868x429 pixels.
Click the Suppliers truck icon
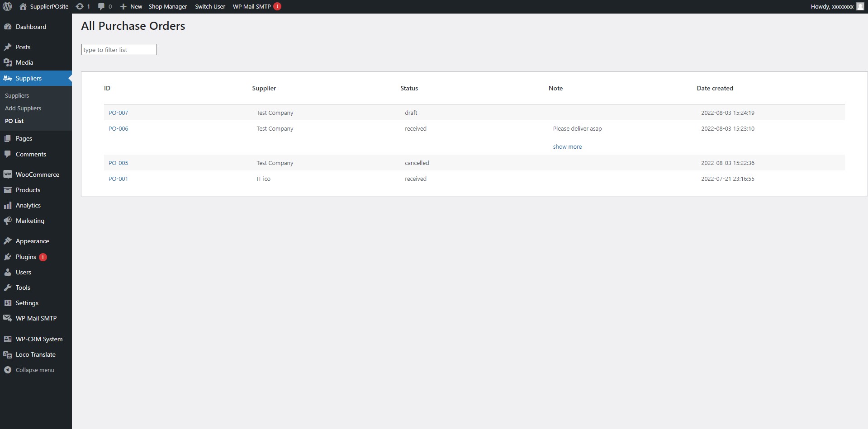8,78
